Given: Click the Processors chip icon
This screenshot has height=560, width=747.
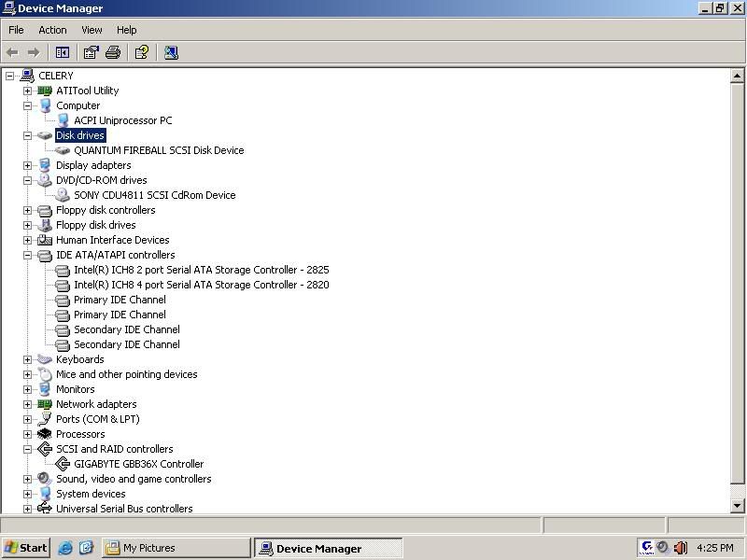Looking at the screenshot, I should [45, 434].
